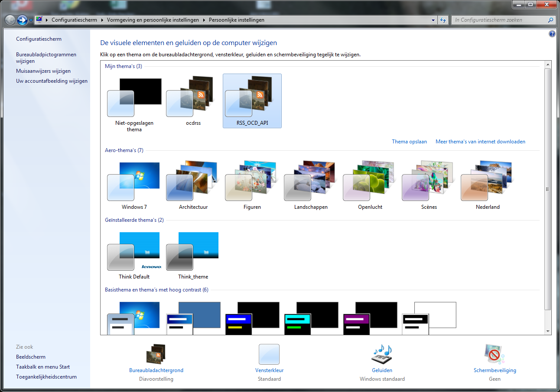Click the Back navigation arrow button

[x=10, y=20]
